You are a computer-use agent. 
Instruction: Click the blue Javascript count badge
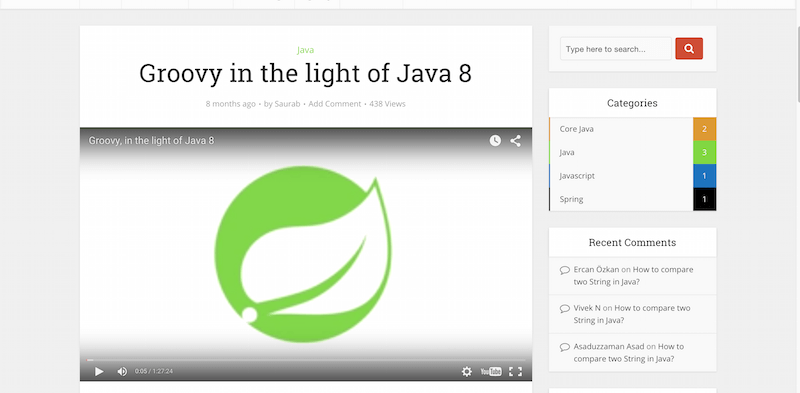point(705,176)
